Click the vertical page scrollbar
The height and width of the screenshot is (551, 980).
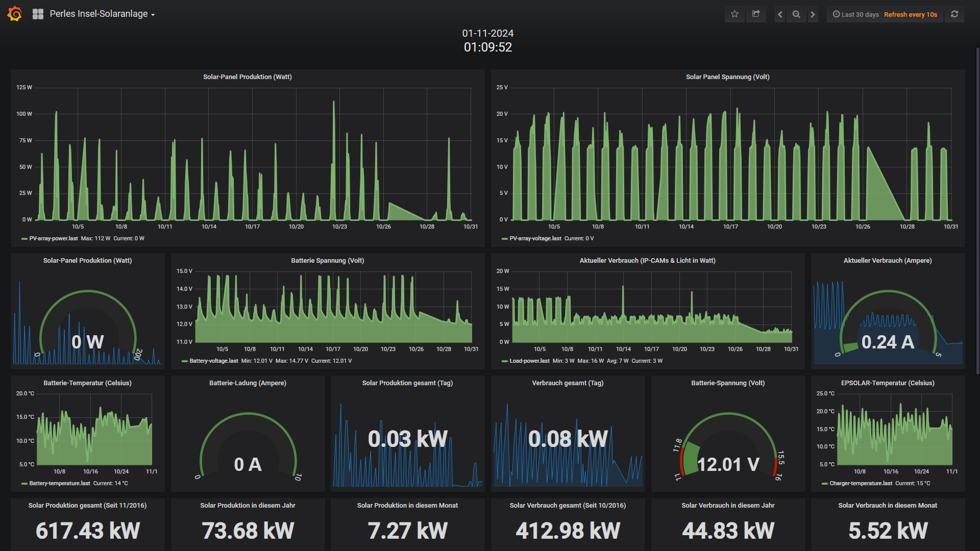pyautogui.click(x=977, y=212)
